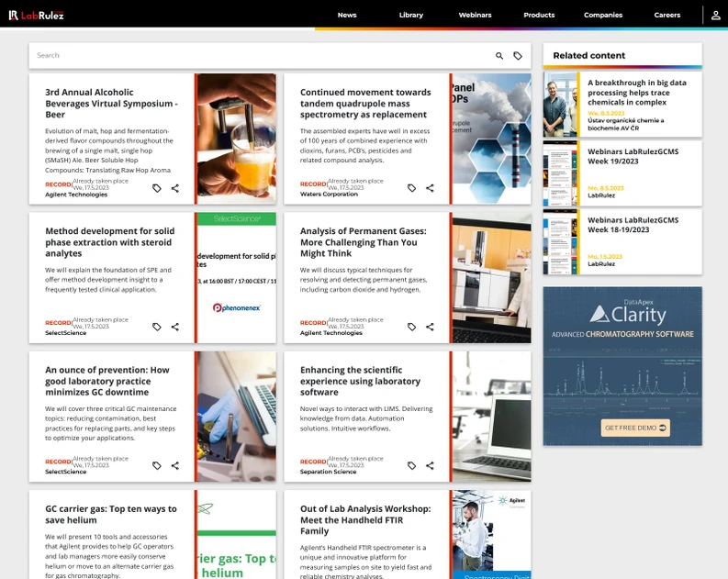Image resolution: width=728 pixels, height=579 pixels.
Task: Click RECORD label on Waters Corporation card
Action: (313, 184)
